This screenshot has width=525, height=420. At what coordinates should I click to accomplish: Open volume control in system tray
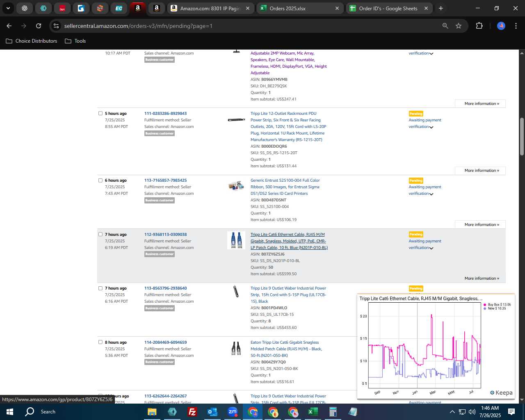click(x=472, y=412)
